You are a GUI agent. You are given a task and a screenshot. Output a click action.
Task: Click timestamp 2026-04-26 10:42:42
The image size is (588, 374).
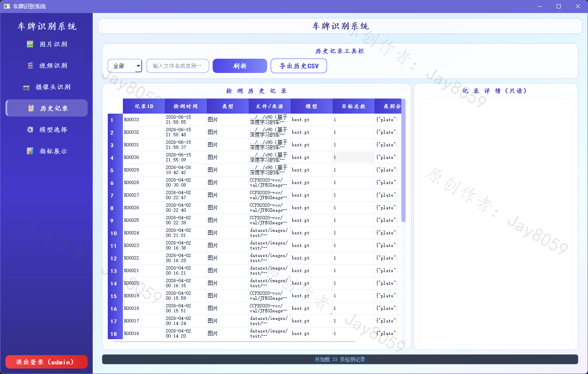tap(186, 170)
